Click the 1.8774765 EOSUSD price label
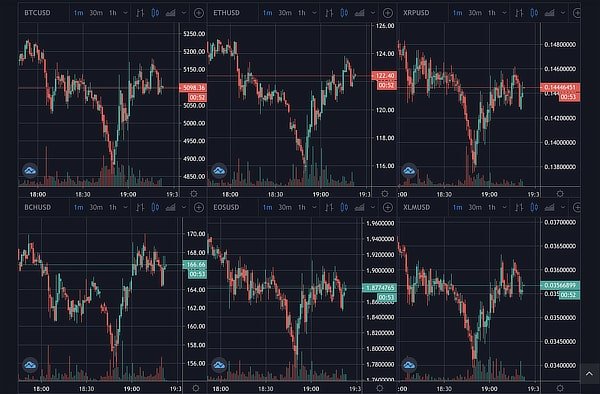This screenshot has width=600, height=394. (x=379, y=288)
